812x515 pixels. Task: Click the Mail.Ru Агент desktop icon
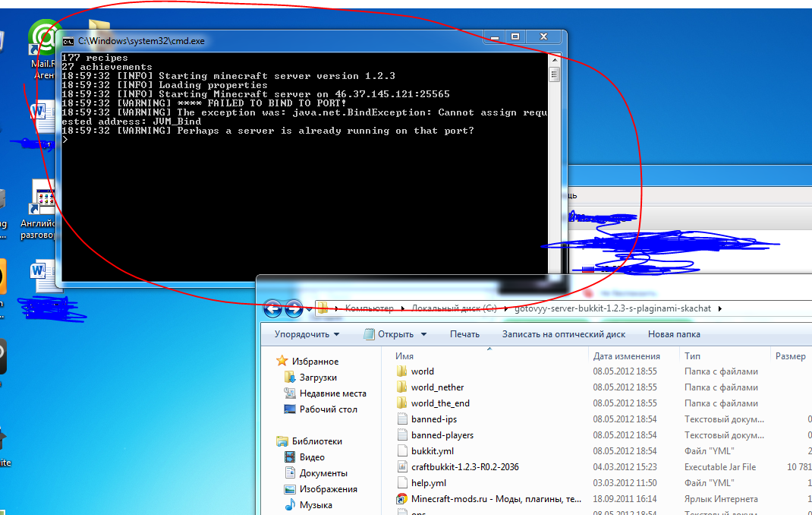click(x=43, y=49)
